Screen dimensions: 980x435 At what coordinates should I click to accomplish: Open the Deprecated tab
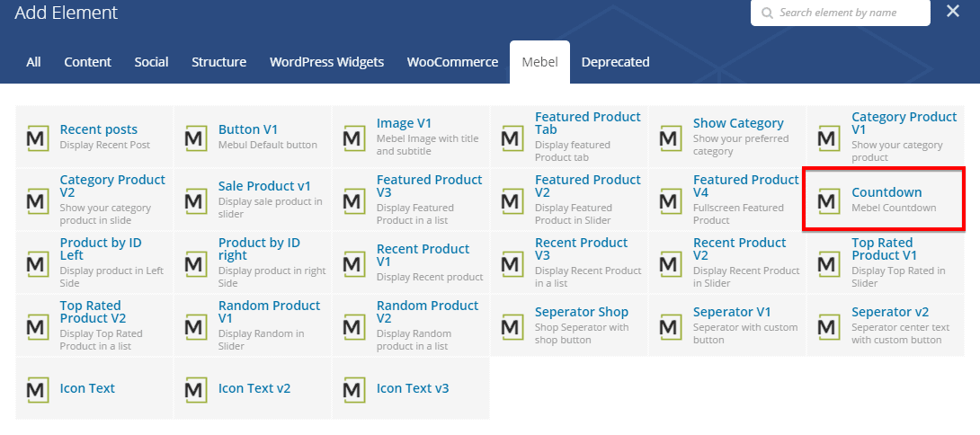(x=615, y=62)
